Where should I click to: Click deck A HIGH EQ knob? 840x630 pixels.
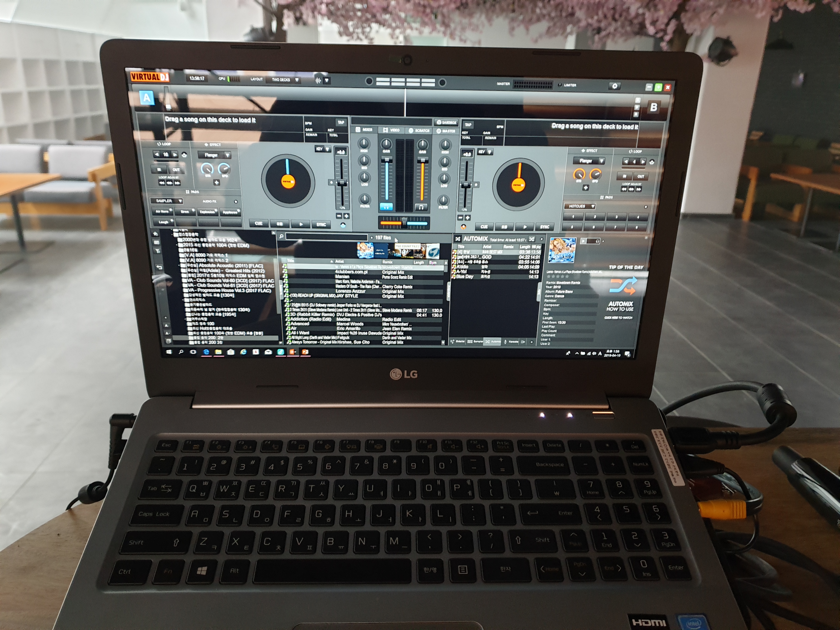[x=364, y=144]
